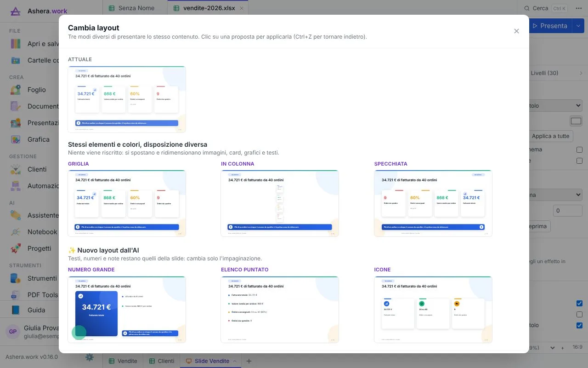Check the middle unchecked box in lower right panel

[x=579, y=315]
